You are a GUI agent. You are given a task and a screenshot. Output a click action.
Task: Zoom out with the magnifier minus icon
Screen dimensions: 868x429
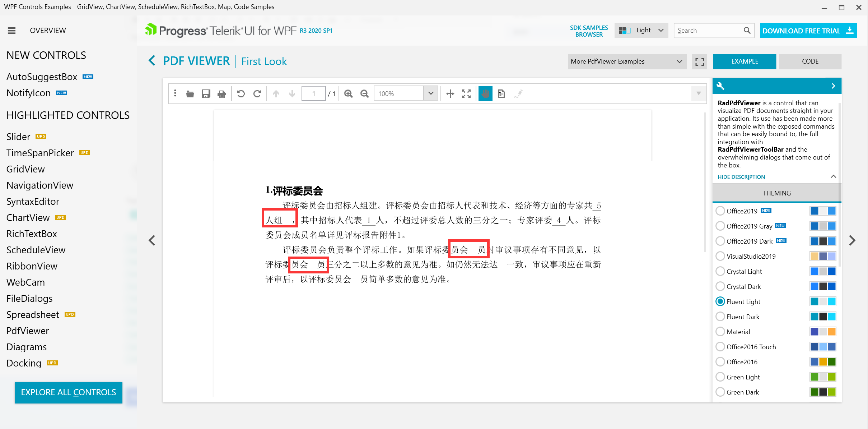click(x=364, y=94)
